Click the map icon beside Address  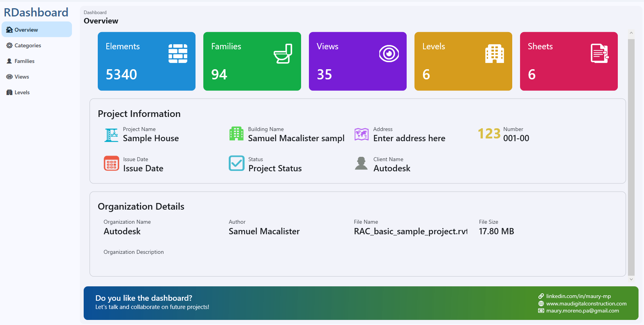(x=362, y=134)
